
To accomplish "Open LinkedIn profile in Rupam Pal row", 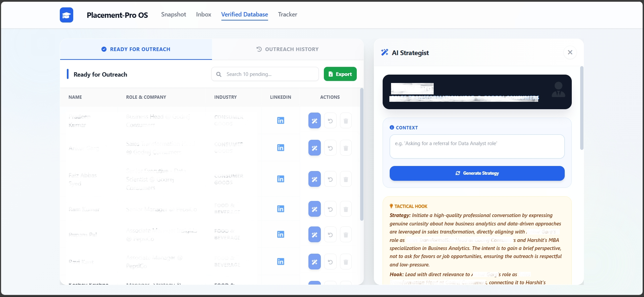I will 281,235.
